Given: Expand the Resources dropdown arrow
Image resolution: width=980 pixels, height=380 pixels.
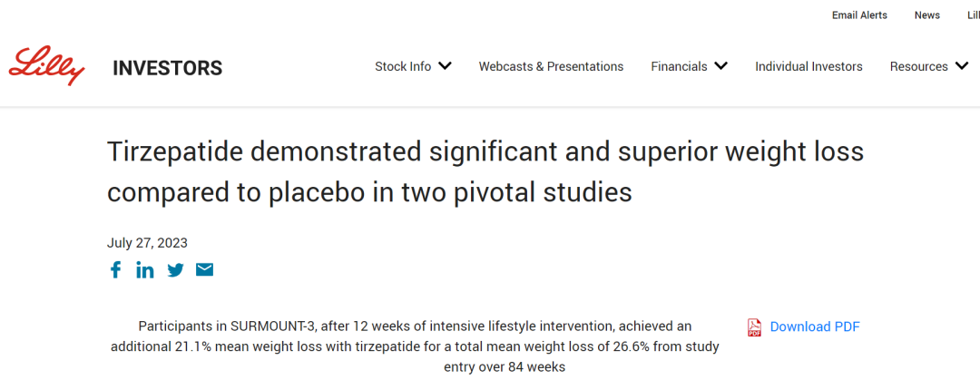Looking at the screenshot, I should [962, 66].
